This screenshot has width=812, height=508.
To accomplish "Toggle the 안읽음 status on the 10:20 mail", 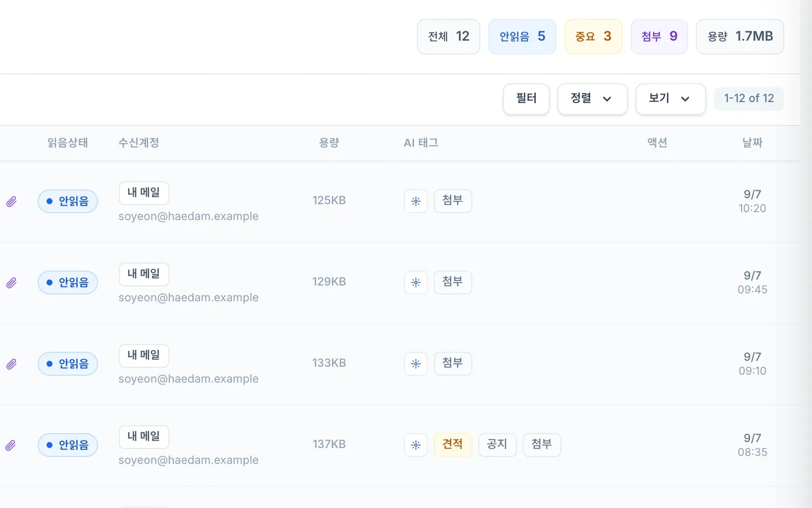I will (x=67, y=201).
